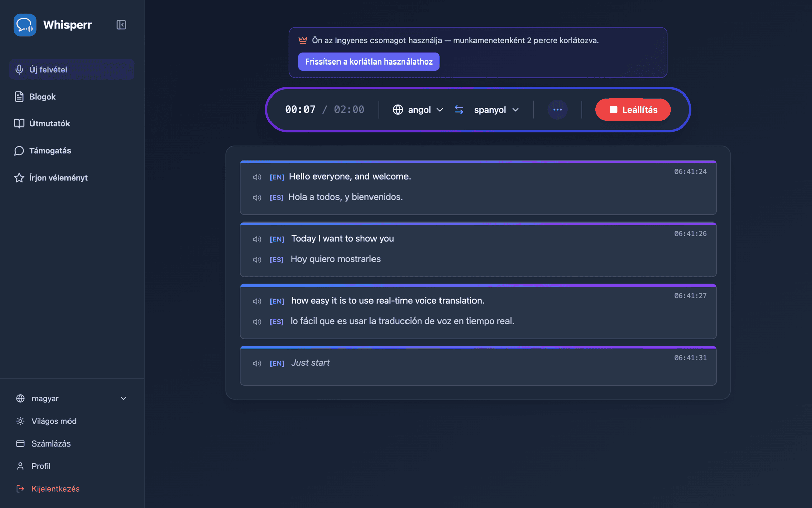Click the Whisperr logo icon

coord(25,25)
